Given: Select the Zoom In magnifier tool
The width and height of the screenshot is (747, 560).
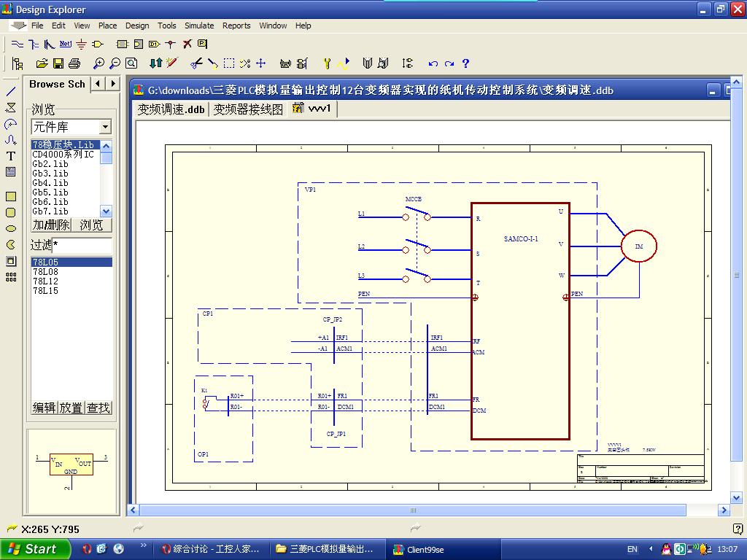Looking at the screenshot, I should (x=98, y=63).
